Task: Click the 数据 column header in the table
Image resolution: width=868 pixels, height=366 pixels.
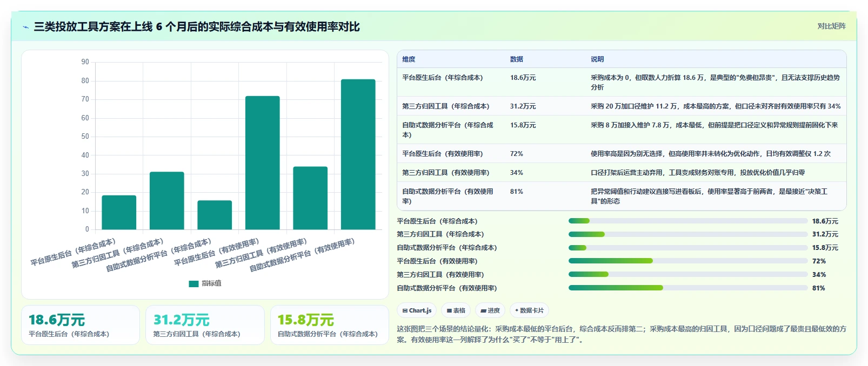Action: tap(517, 59)
